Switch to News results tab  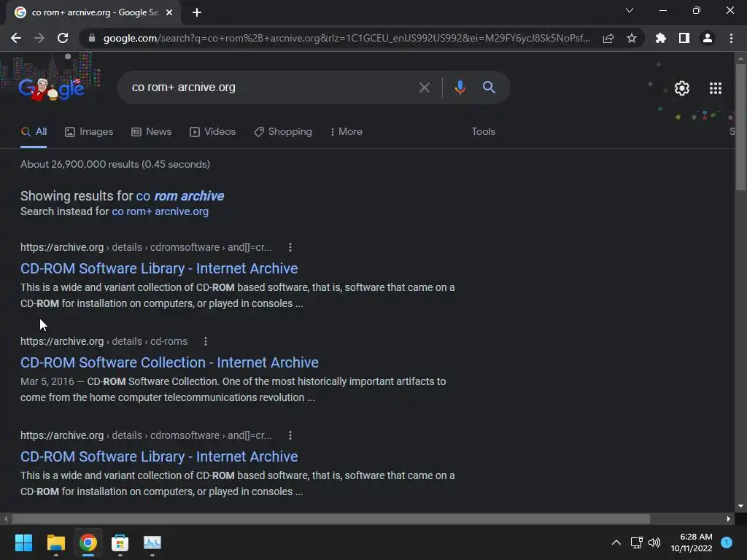[x=152, y=132]
